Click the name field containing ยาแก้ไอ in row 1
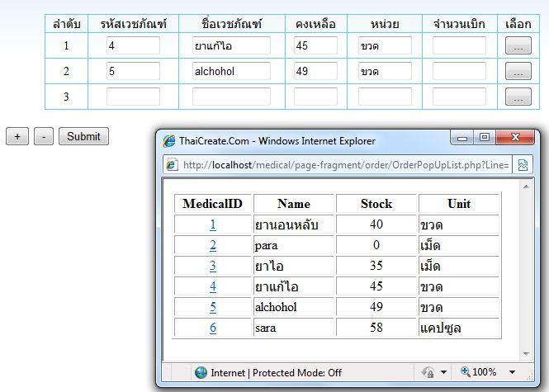Screen dimensions: 549x392 231,45
